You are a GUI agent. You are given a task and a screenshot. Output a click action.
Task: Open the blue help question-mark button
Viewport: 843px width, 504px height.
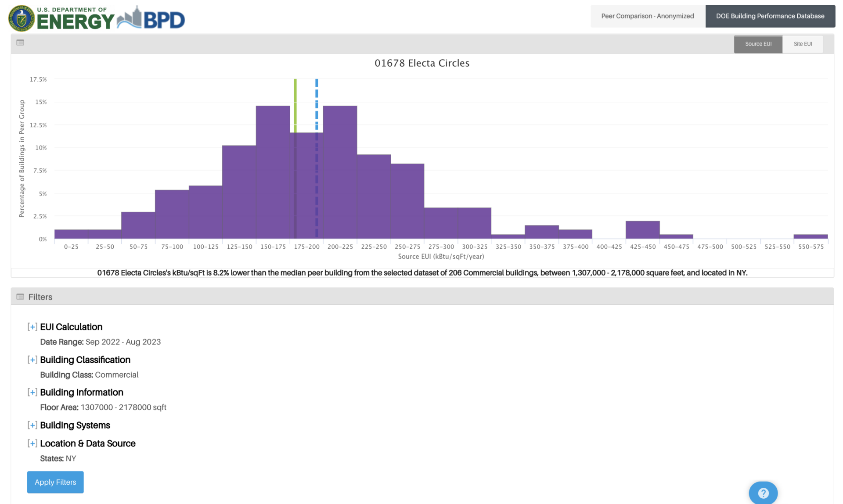point(763,493)
